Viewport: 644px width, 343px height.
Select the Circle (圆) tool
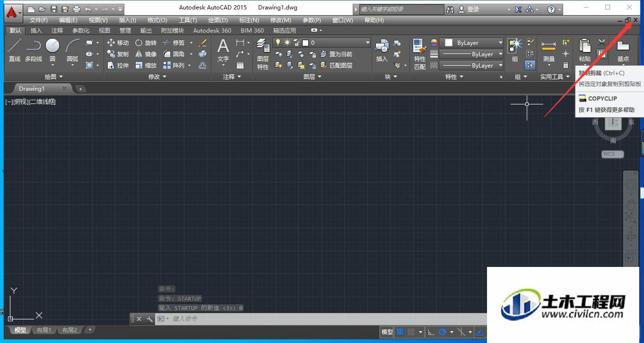(x=52, y=50)
